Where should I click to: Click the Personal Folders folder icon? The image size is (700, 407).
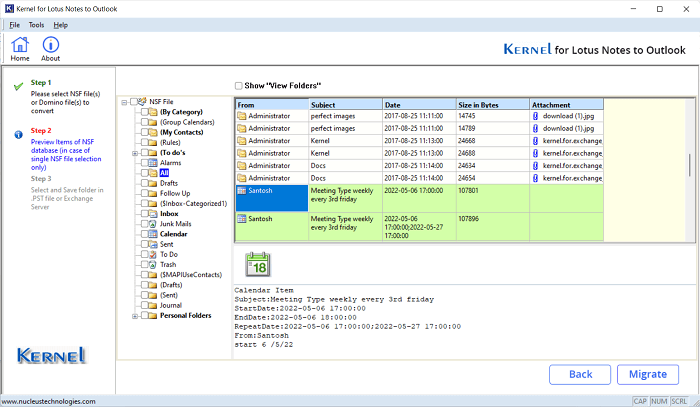click(x=153, y=316)
